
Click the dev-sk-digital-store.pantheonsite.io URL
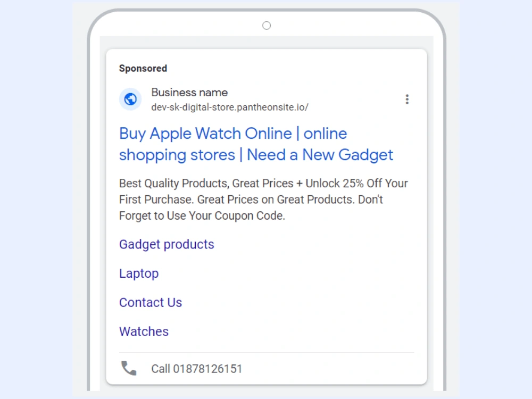click(230, 107)
